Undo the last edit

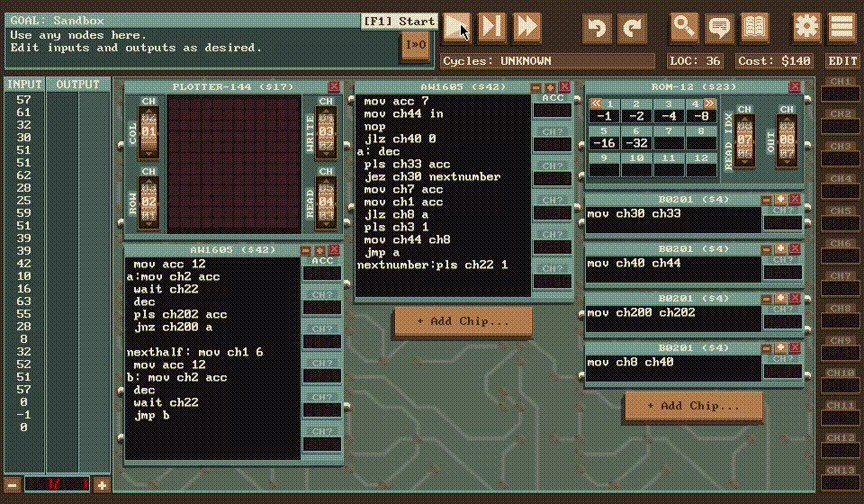597,26
